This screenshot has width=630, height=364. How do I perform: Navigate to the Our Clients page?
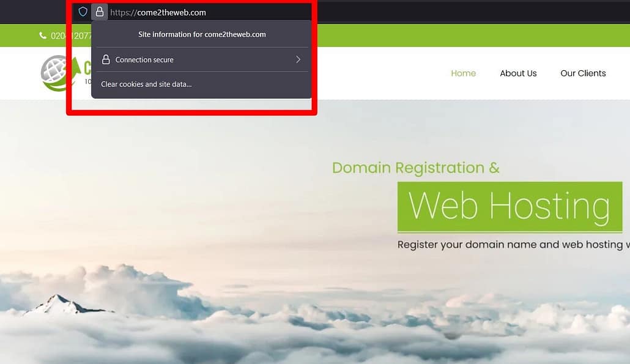point(583,73)
